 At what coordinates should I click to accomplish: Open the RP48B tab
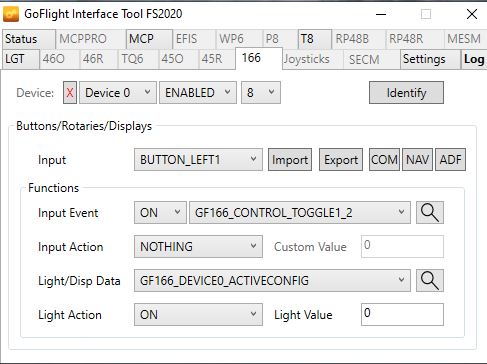[359, 39]
